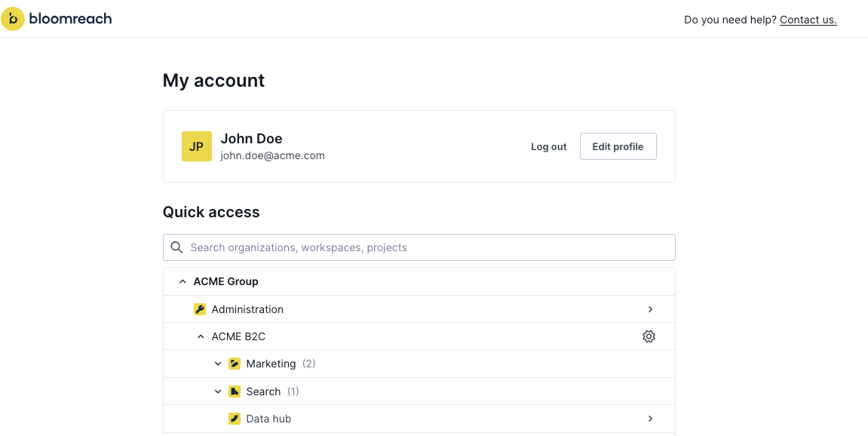Open Administration via its right chevron
Viewport: 868px width, 436px height.
tap(651, 309)
